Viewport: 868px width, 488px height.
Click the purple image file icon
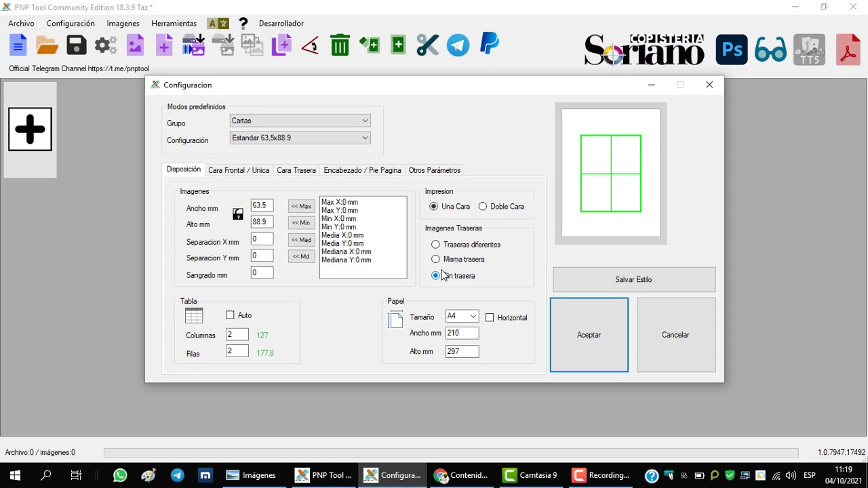(x=135, y=45)
